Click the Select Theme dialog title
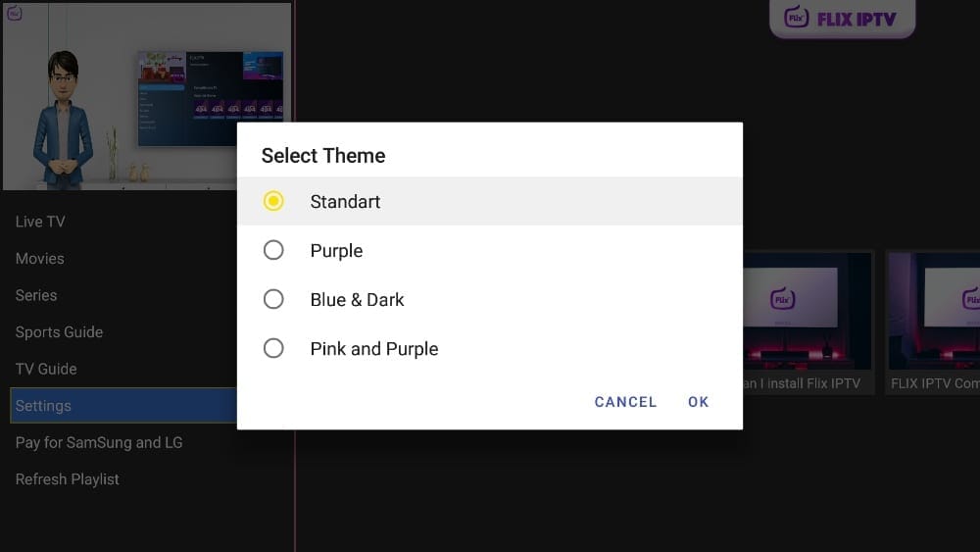 323,156
